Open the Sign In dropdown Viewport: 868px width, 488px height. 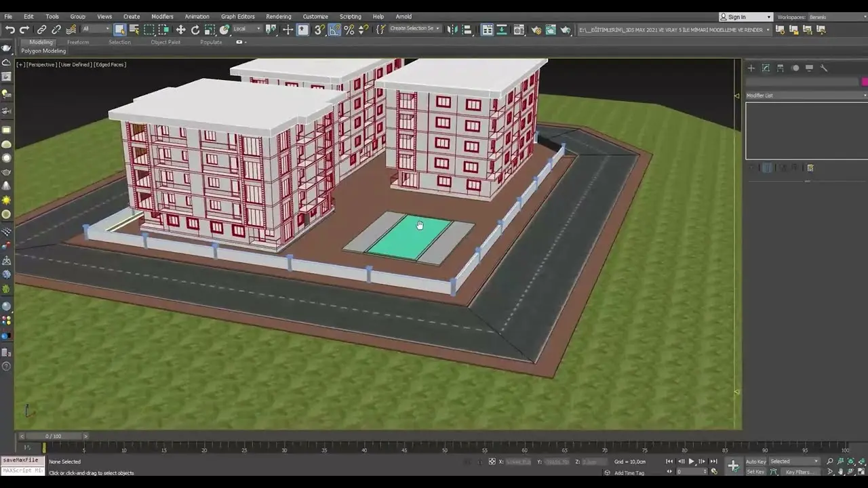[746, 17]
